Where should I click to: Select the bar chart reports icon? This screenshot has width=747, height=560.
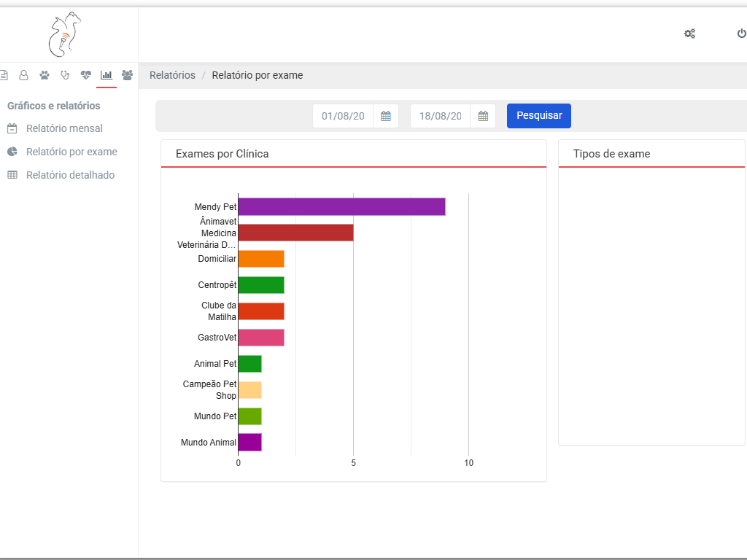click(107, 75)
